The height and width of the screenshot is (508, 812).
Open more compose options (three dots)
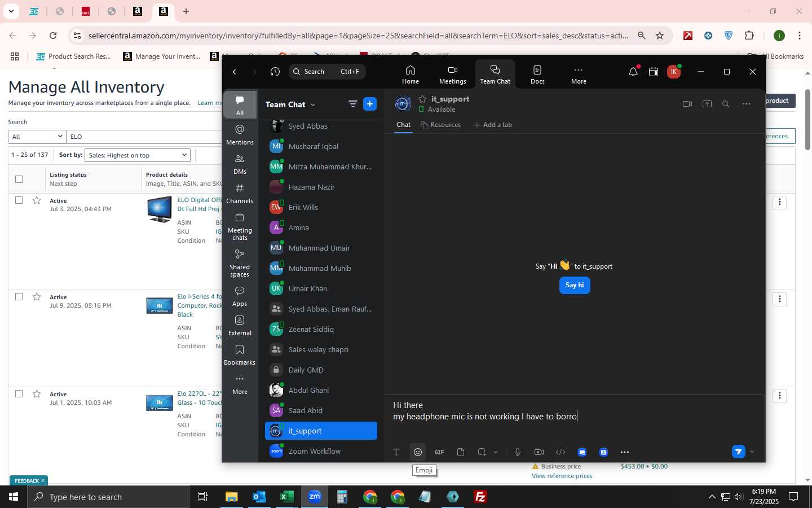[625, 452]
